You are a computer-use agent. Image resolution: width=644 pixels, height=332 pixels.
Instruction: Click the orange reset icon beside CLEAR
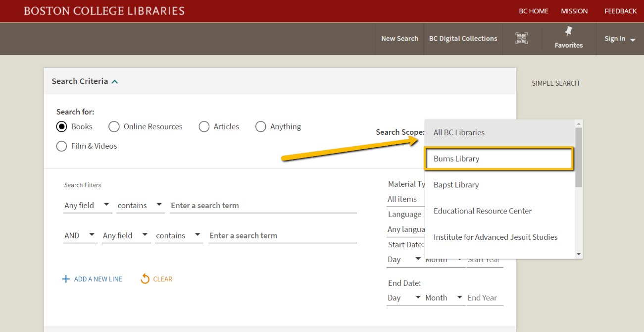145,279
